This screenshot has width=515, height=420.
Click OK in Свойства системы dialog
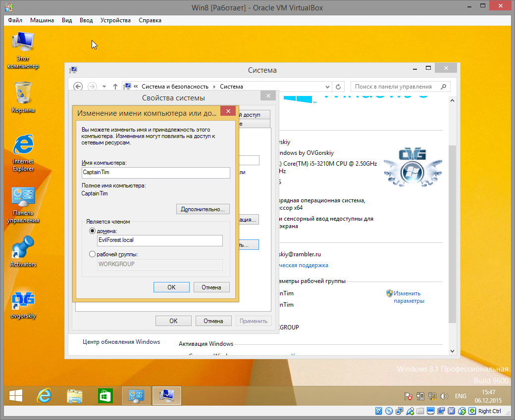(x=173, y=321)
